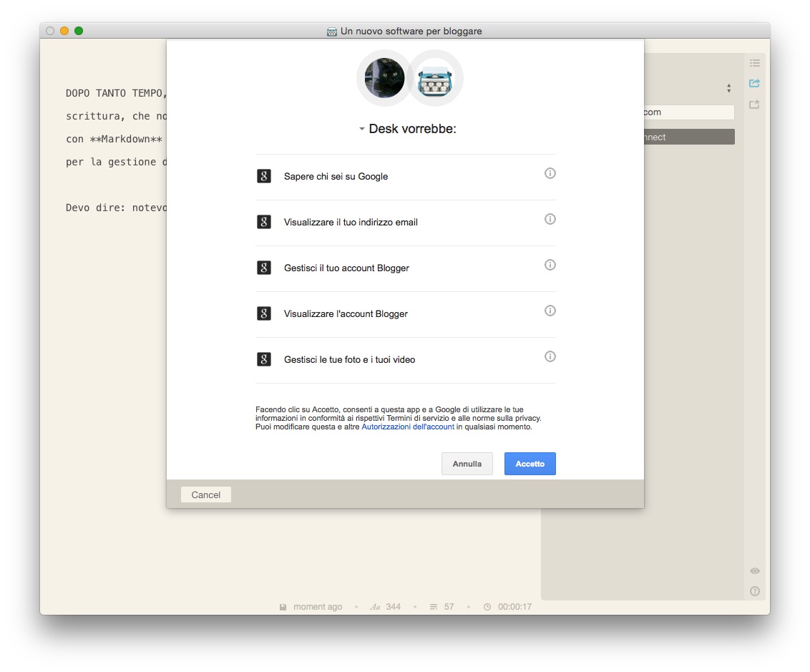Click the blog platform popup stepper arrows
The height and width of the screenshot is (672, 810).
coord(729,88)
